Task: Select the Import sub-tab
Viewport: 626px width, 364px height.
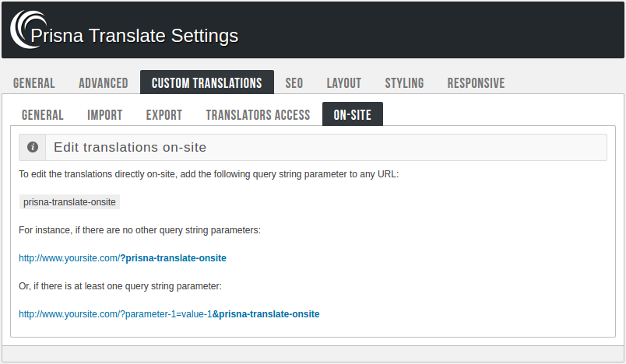Action: pyautogui.click(x=104, y=115)
